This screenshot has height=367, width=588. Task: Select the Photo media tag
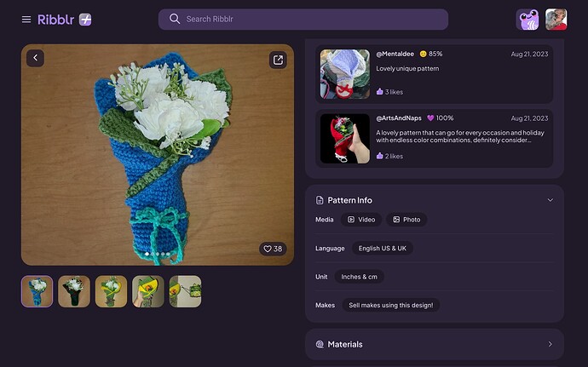[x=406, y=220]
